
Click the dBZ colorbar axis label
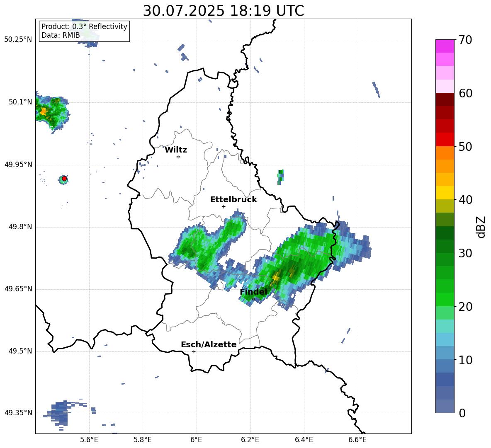click(x=481, y=227)
